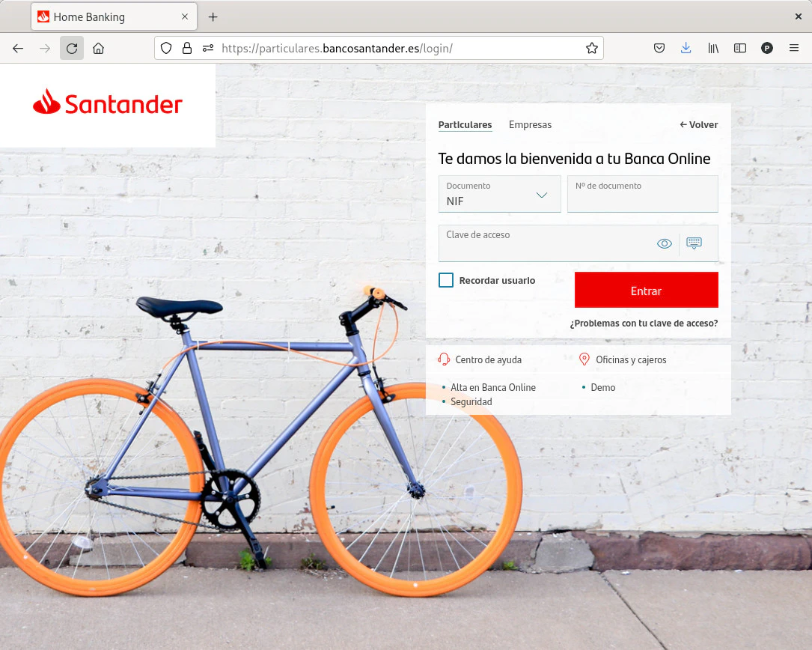Screen dimensions: 812x650
Task: Click the red Entrar button
Action: pyautogui.click(x=647, y=291)
